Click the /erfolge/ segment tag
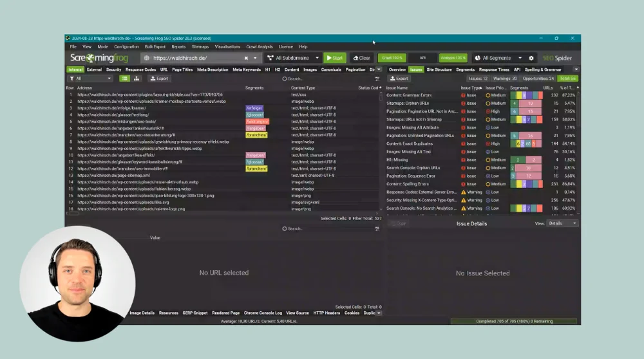Image resolution: width=644 pixels, height=359 pixels. [254, 108]
